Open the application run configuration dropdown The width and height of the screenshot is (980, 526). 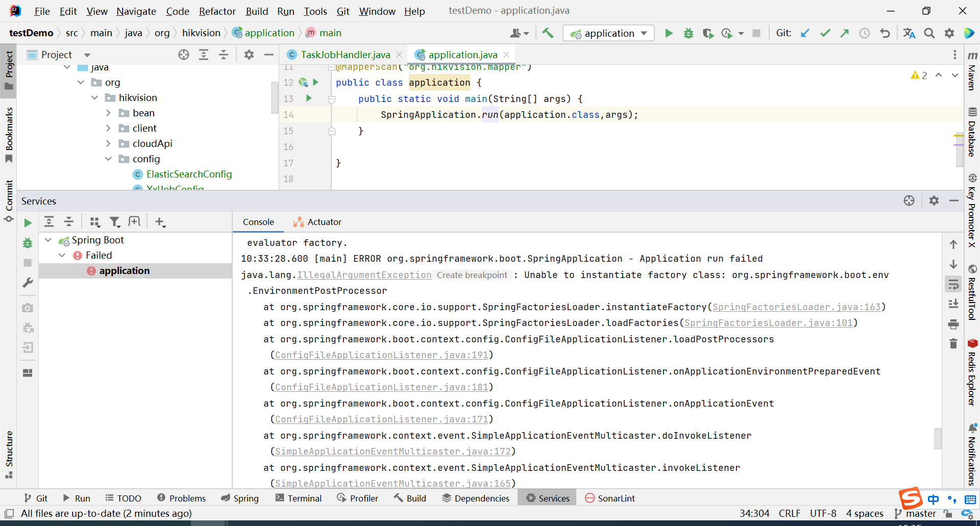(x=608, y=33)
